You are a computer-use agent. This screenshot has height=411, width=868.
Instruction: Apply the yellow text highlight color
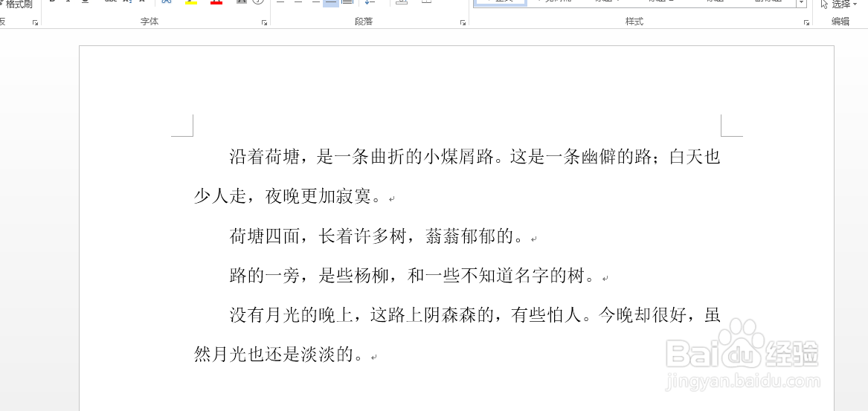tap(191, 2)
